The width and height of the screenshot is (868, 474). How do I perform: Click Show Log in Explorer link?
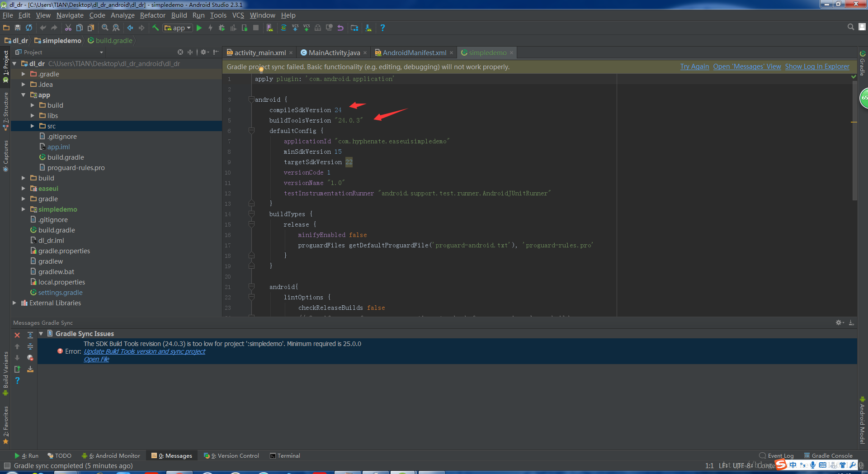coord(817,66)
